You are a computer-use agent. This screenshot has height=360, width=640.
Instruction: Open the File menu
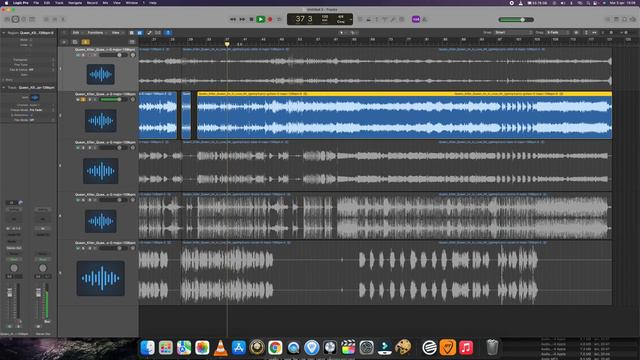[36, 2]
